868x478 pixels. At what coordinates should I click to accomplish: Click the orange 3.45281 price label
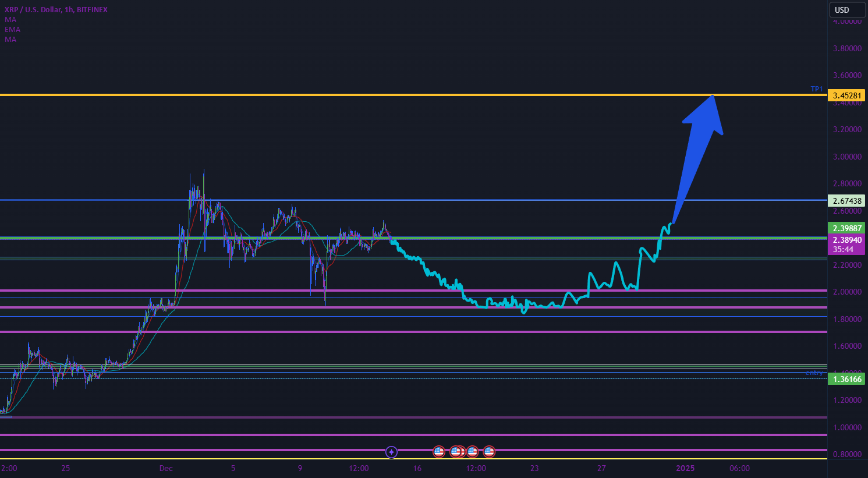pyautogui.click(x=846, y=95)
